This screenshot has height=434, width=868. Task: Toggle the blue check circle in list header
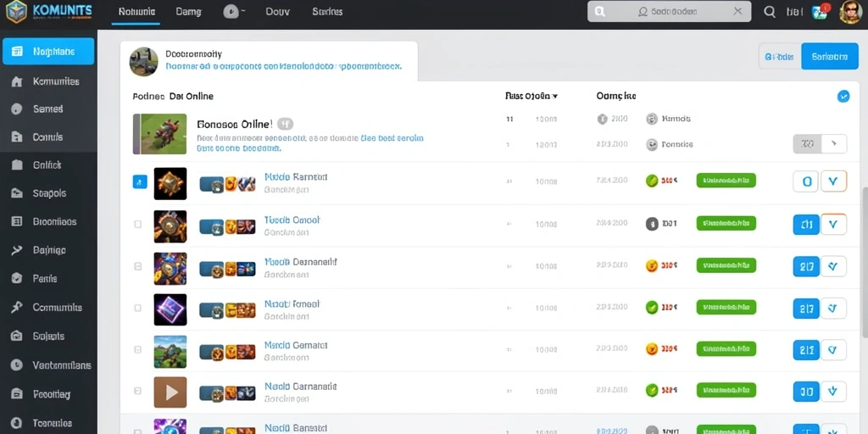[x=843, y=97]
